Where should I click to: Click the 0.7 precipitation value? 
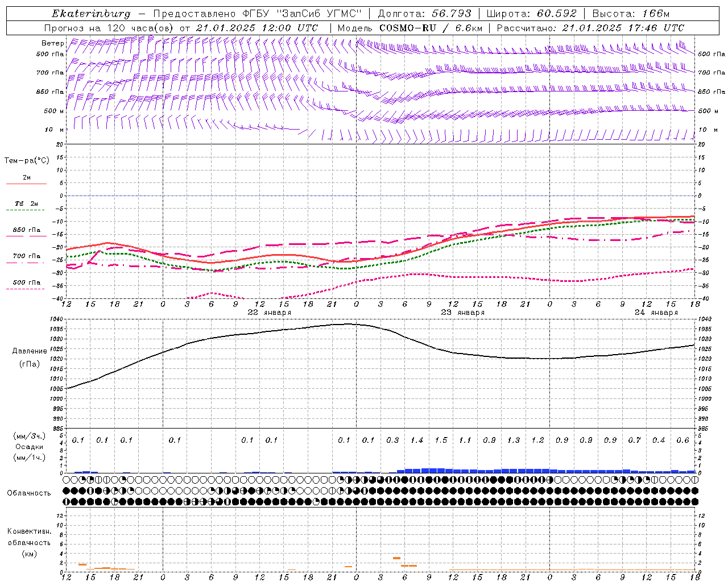point(634,440)
